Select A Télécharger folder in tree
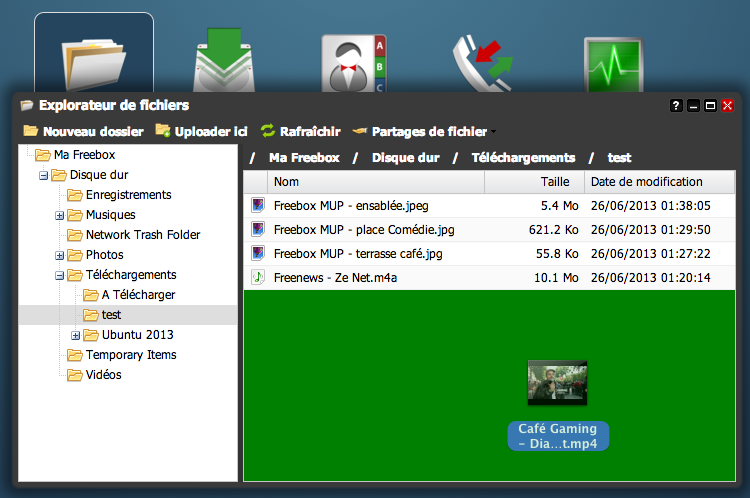The width and height of the screenshot is (750, 498). 138,295
